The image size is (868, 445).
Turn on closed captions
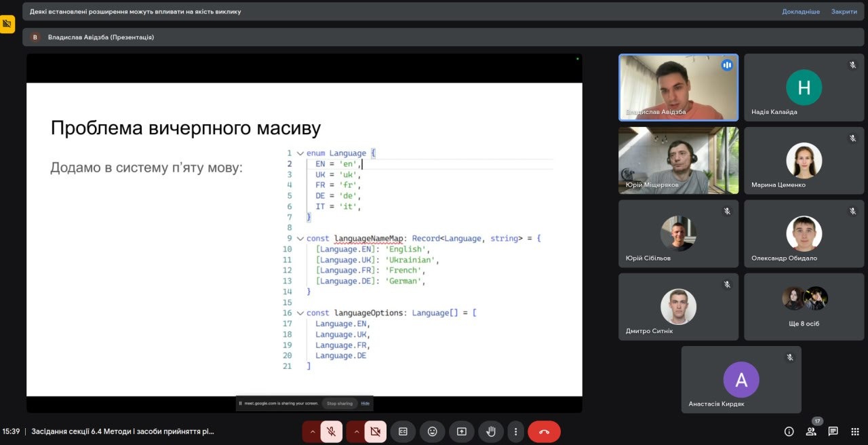click(x=403, y=431)
